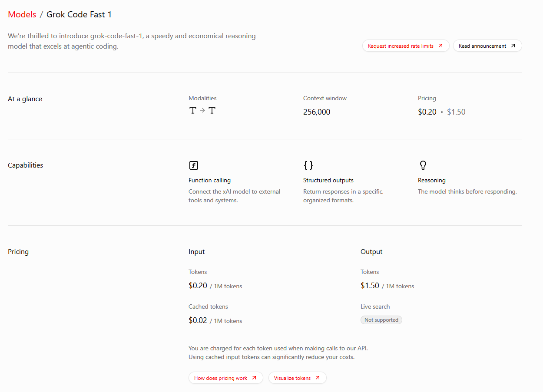Image resolution: width=543 pixels, height=392 pixels.
Task: Click the $1.50 price under At a glance
Action: pyautogui.click(x=456, y=112)
